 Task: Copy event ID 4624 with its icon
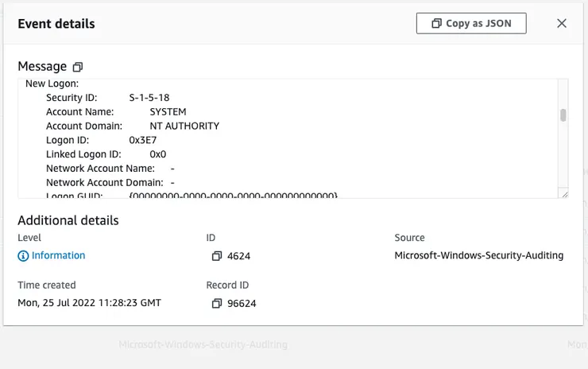tap(216, 256)
